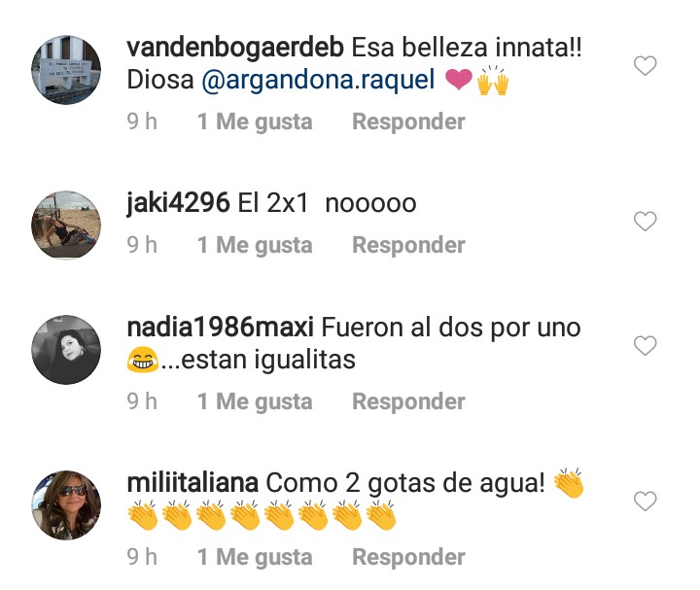Click Responder under jaki4296's comment
Viewport: 700px width, 590px height.
[408, 245]
